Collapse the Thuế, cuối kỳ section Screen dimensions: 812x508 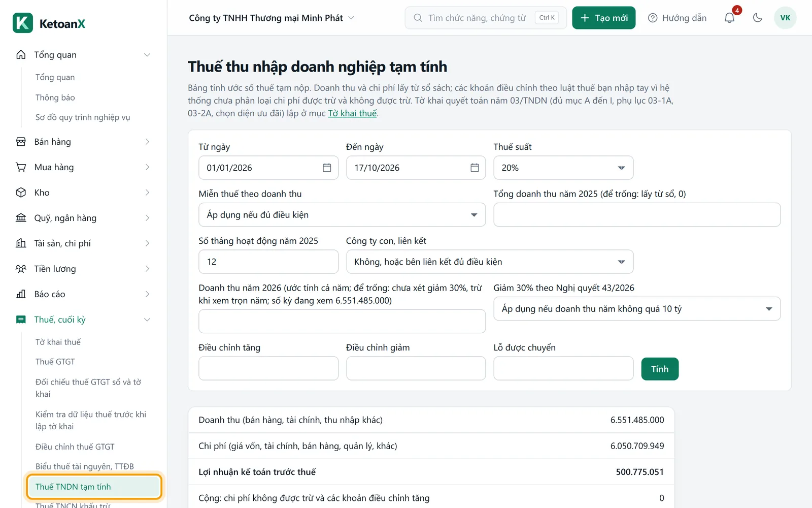coord(147,320)
